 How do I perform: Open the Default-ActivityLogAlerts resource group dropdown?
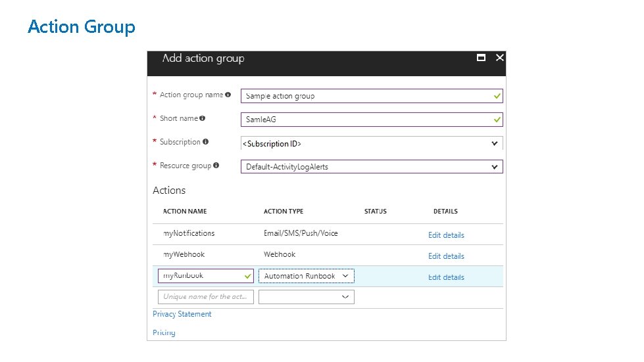tap(495, 167)
